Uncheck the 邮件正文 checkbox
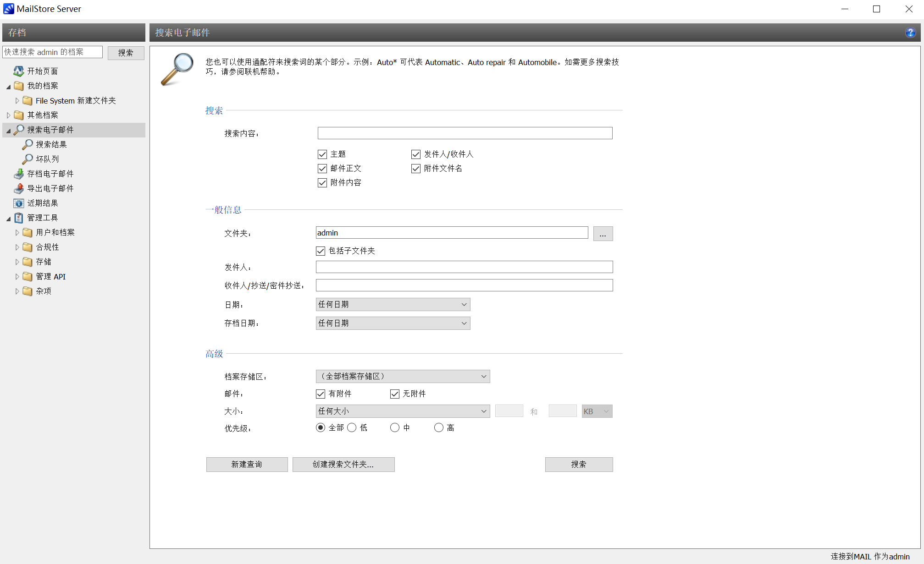This screenshot has width=924, height=564. 322,169
